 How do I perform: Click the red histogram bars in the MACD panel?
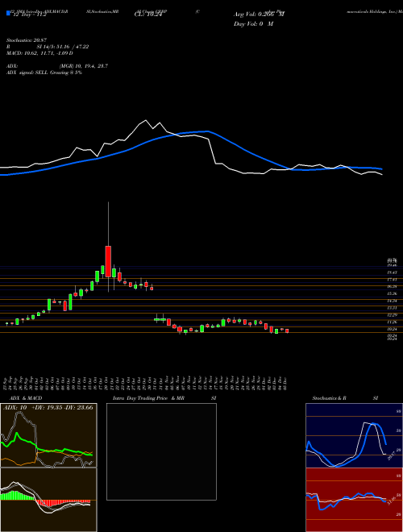click(63, 502)
